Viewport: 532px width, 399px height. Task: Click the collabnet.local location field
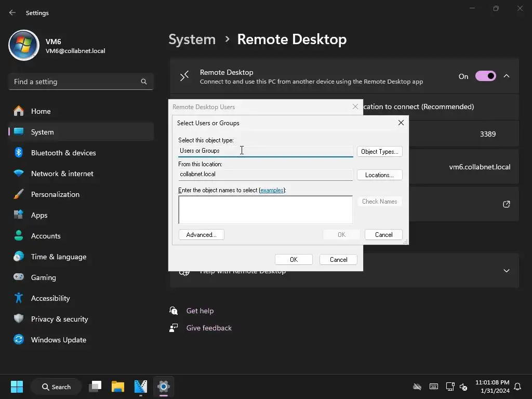[265, 175]
